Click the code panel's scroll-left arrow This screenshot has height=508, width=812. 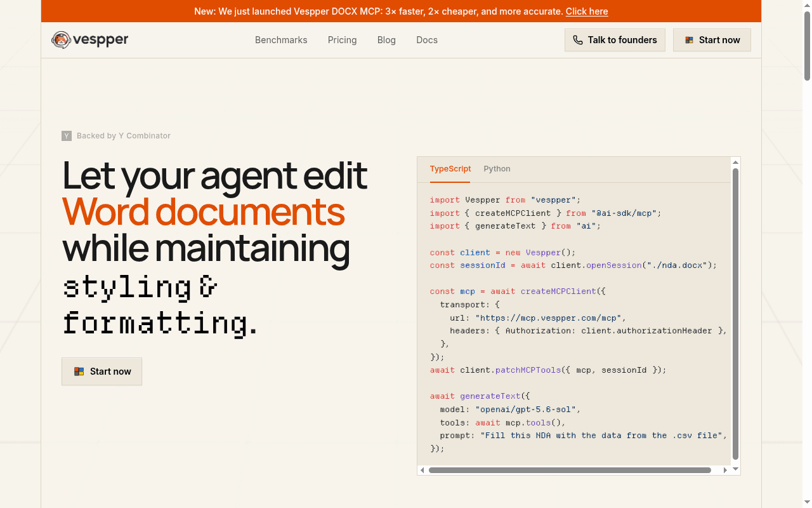422,471
